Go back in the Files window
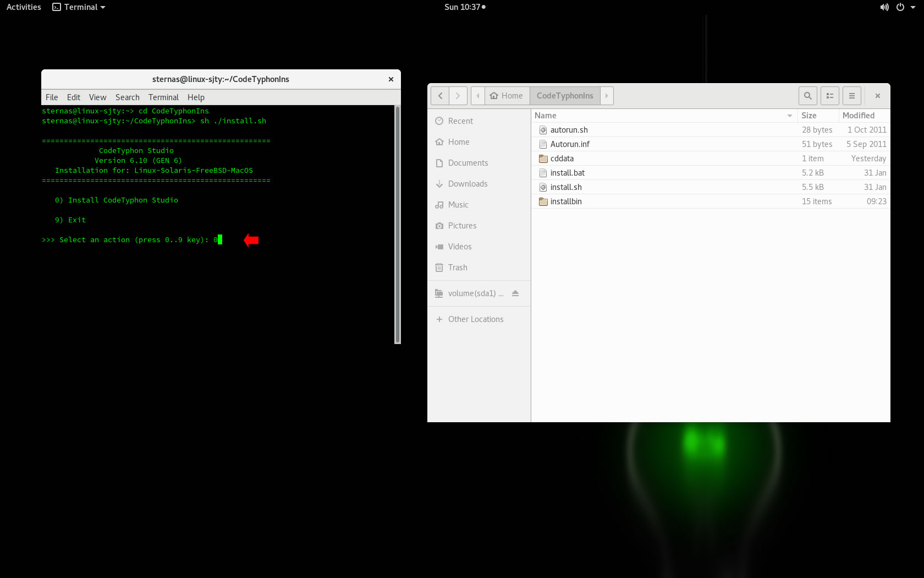924x578 pixels. (x=440, y=96)
